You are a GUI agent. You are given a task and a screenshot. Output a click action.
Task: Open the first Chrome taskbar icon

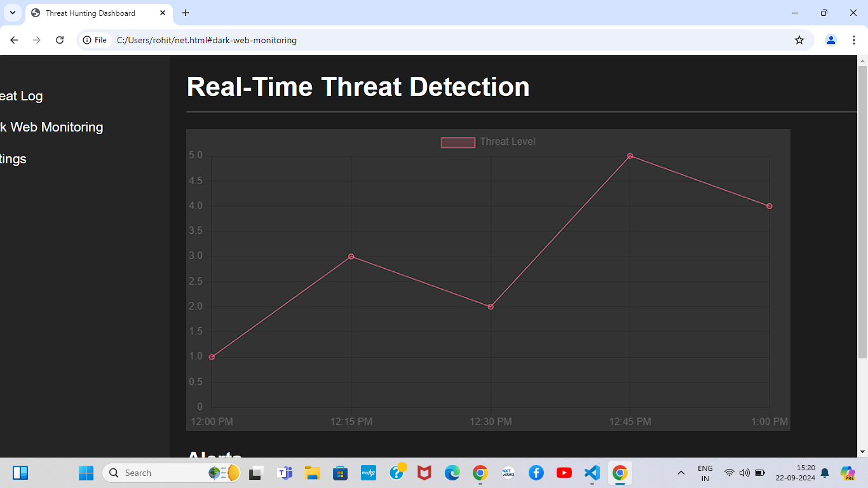point(480,473)
